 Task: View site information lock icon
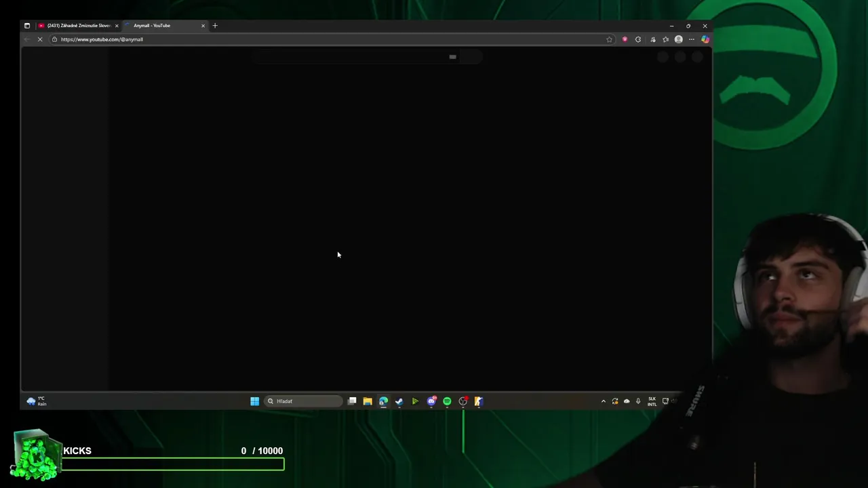[55, 39]
